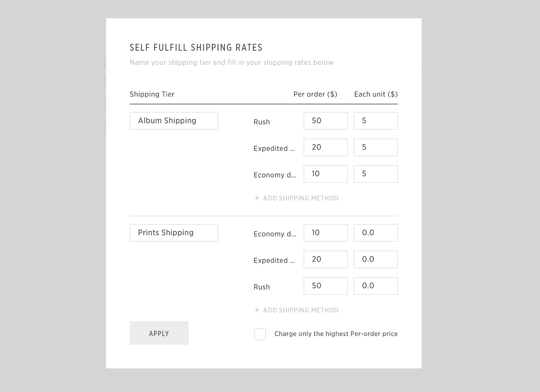
Task: Click plus icon in Prints Shipping section
Action: pos(257,310)
